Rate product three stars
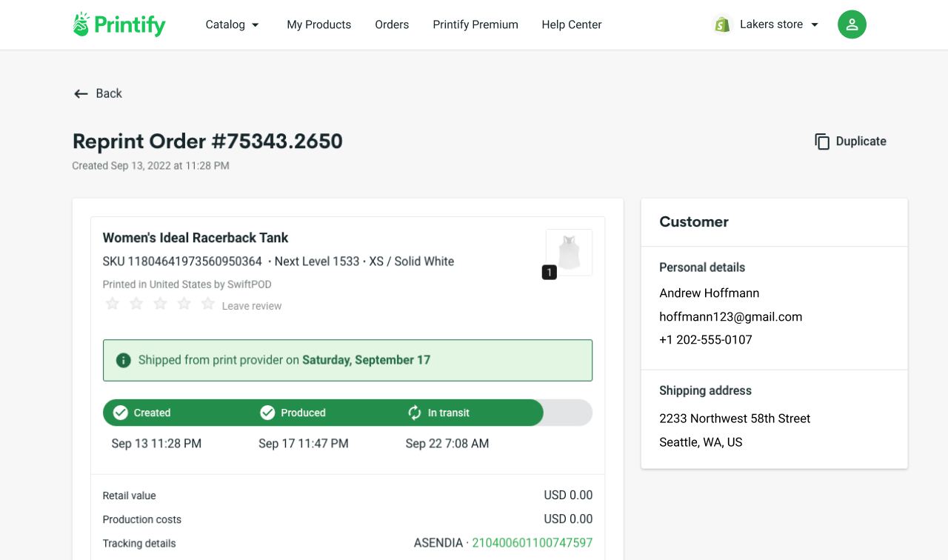948x560 pixels. (x=160, y=304)
